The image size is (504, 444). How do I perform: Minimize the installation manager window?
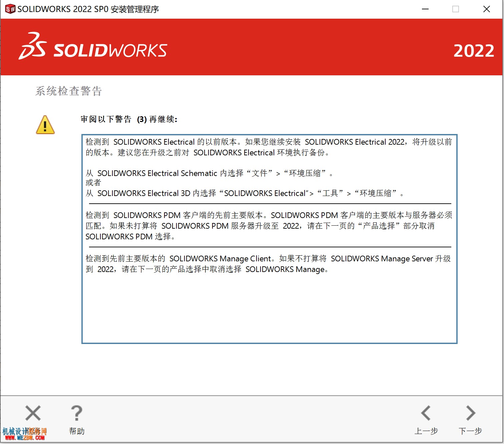point(425,9)
